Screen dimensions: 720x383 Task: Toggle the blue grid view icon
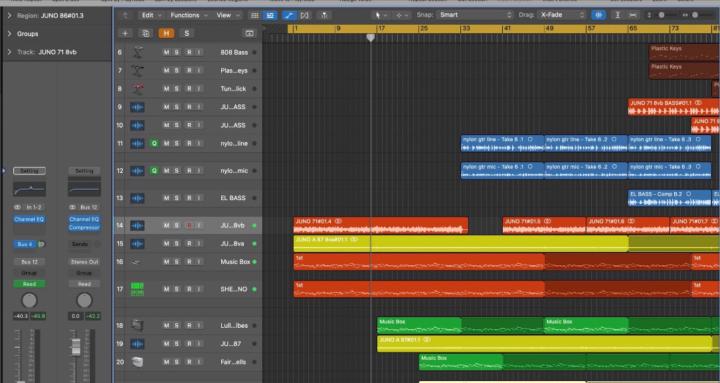270,15
